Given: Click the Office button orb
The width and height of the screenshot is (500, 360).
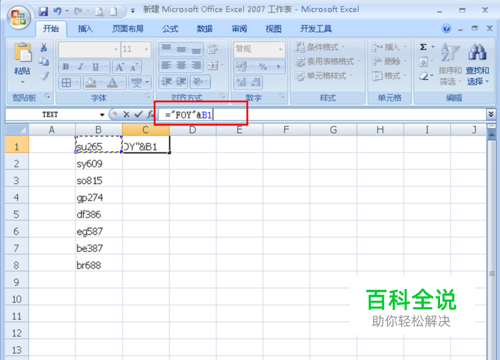Looking at the screenshot, I should (19, 17).
